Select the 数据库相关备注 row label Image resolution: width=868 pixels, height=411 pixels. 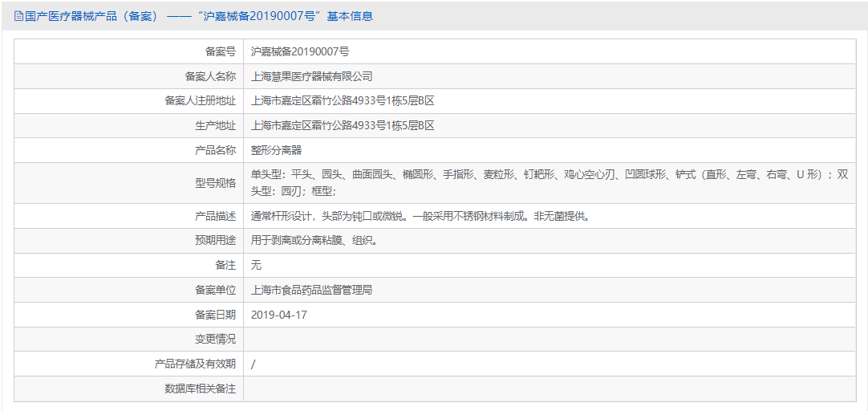coord(200,389)
